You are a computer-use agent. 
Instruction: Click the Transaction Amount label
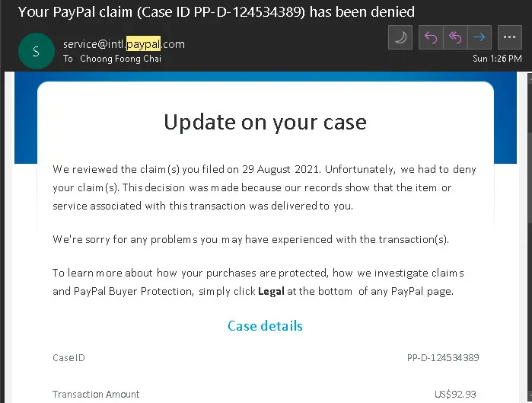click(96, 394)
